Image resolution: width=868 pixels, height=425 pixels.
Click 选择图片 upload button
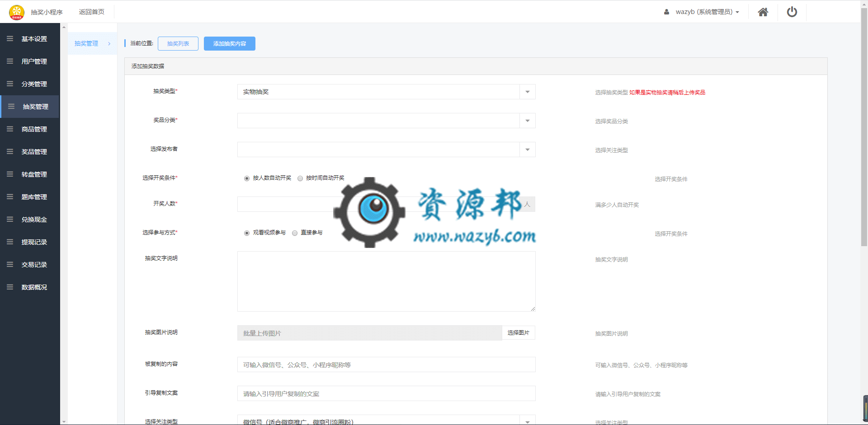pos(519,333)
